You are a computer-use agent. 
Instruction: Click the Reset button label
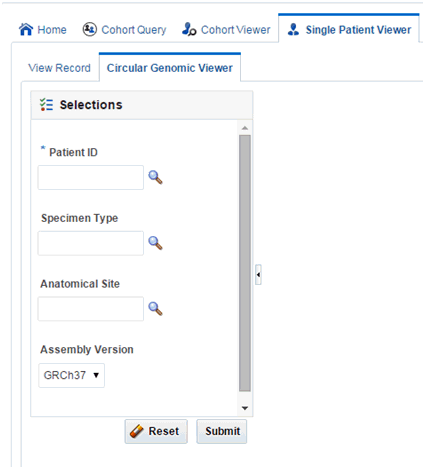coord(164,431)
